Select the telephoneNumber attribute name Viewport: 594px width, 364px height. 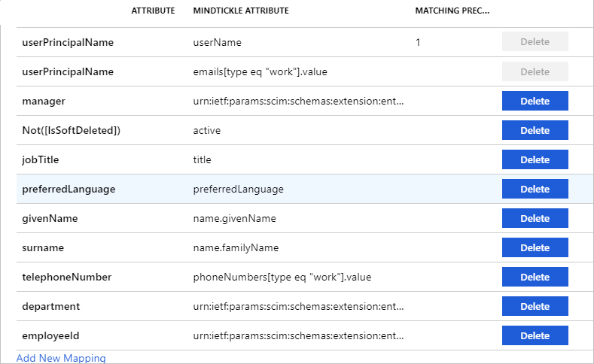click(x=67, y=277)
